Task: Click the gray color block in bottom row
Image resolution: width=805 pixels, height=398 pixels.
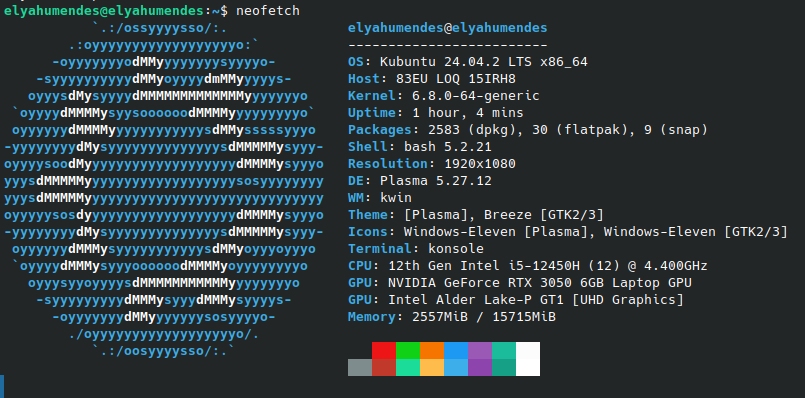Action: click(359, 367)
